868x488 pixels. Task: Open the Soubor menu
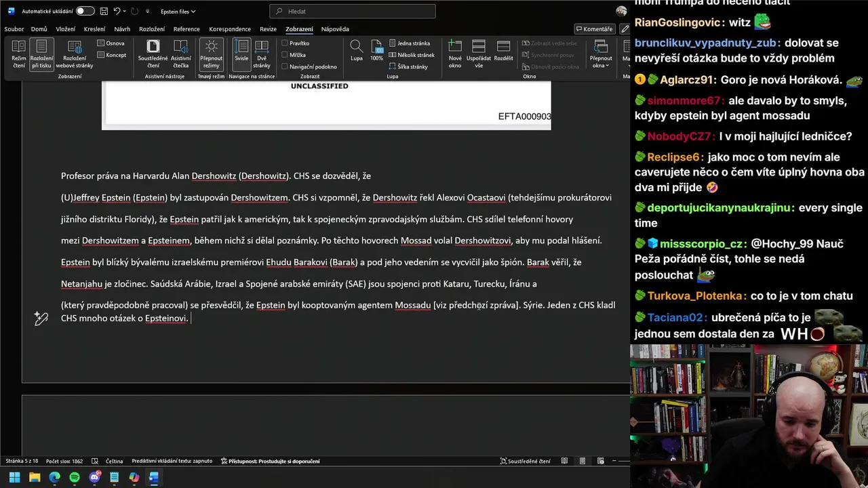(x=14, y=29)
